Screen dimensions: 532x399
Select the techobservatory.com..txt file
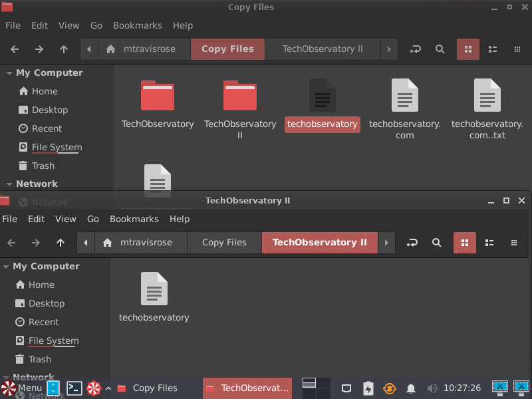coord(487,106)
